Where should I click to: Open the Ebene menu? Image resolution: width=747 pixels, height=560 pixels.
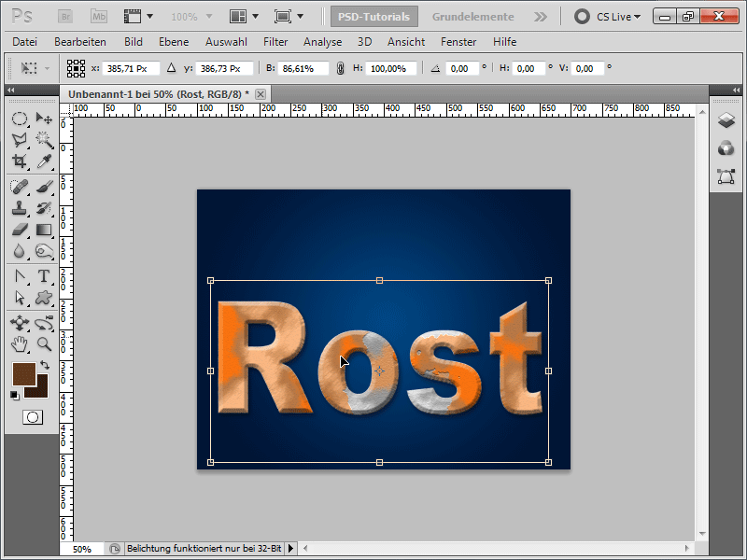click(174, 42)
